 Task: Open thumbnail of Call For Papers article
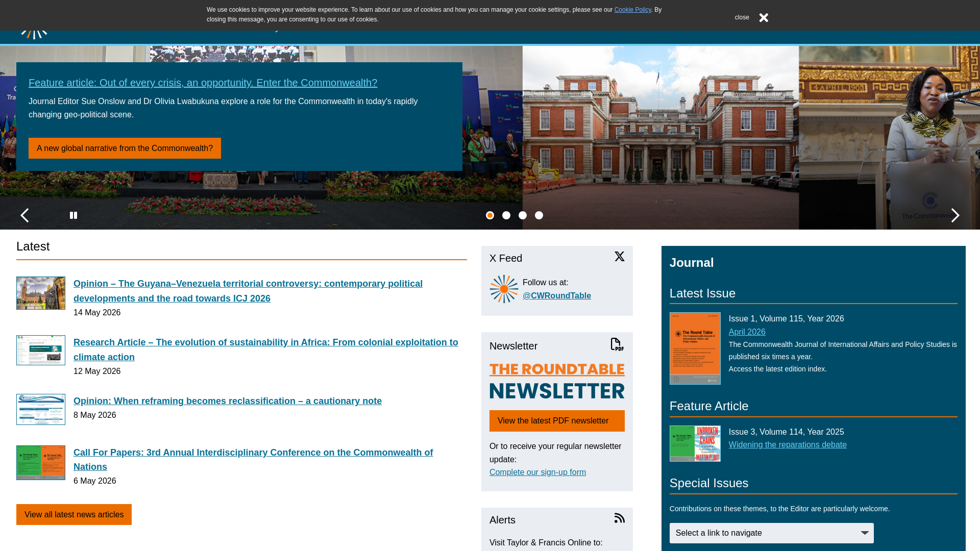pos(41,463)
